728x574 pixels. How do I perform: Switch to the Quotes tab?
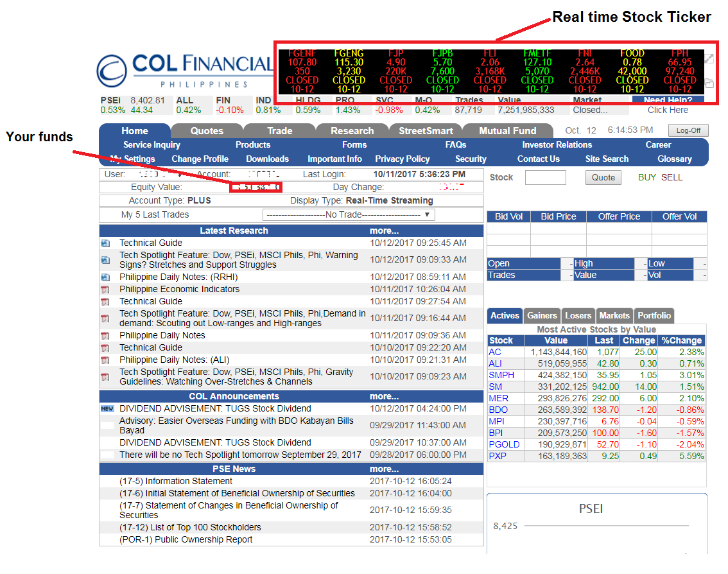pos(207,131)
